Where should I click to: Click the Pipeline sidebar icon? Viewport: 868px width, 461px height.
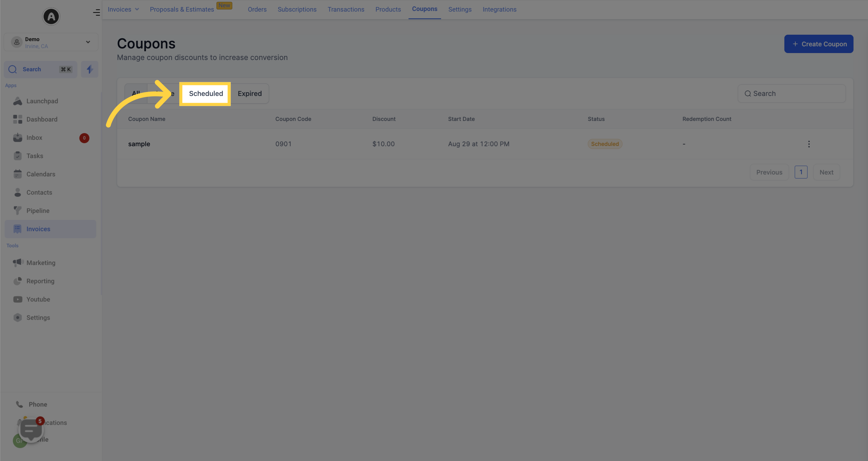point(17,210)
